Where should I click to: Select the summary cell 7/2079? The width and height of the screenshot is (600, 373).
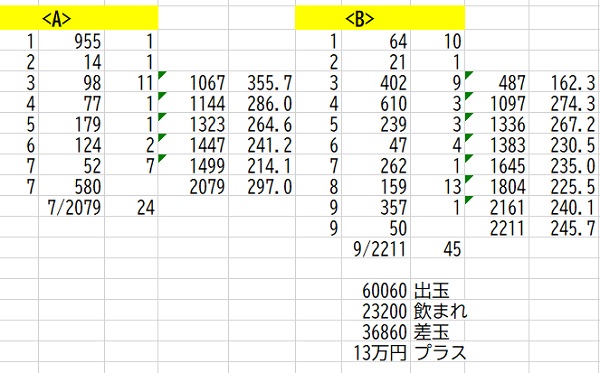[x=72, y=207]
